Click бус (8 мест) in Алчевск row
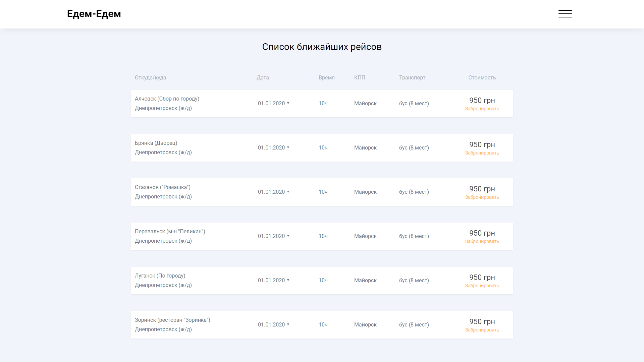This screenshot has height=362, width=644. pyautogui.click(x=414, y=103)
